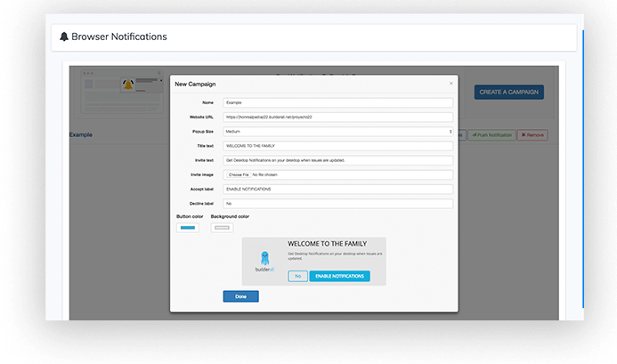
Task: Click the Accept label input
Action: [338, 189]
